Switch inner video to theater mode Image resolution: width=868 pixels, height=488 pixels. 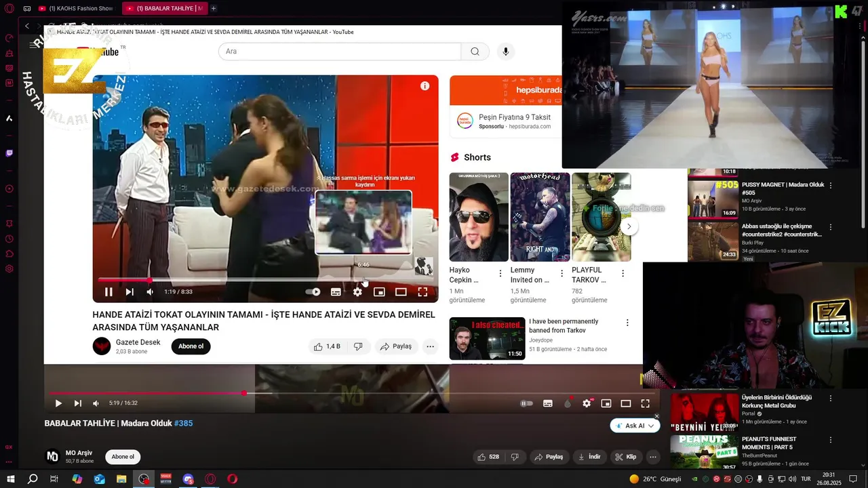(401, 292)
